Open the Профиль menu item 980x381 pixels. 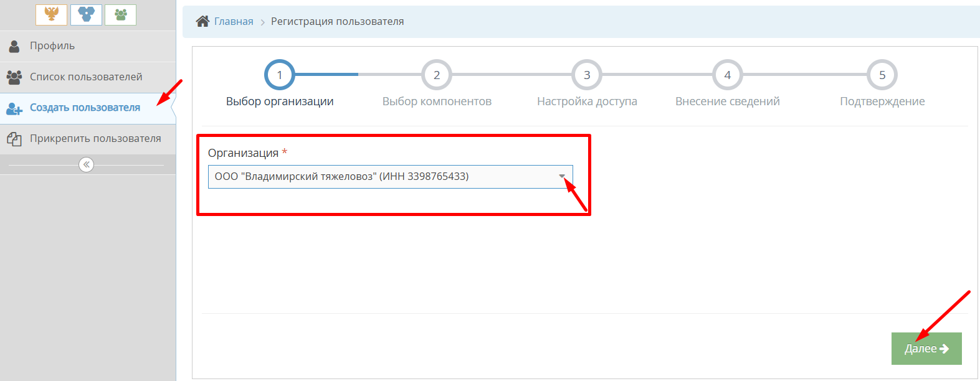52,46
